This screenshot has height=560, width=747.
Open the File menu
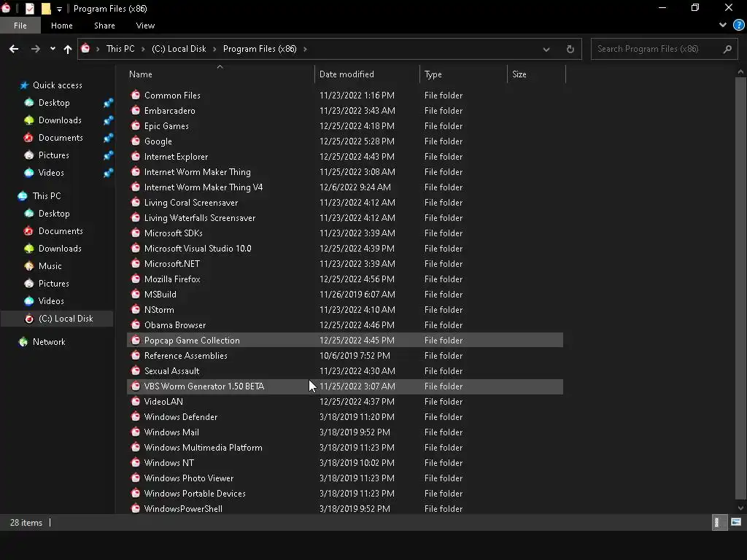[x=20, y=26]
